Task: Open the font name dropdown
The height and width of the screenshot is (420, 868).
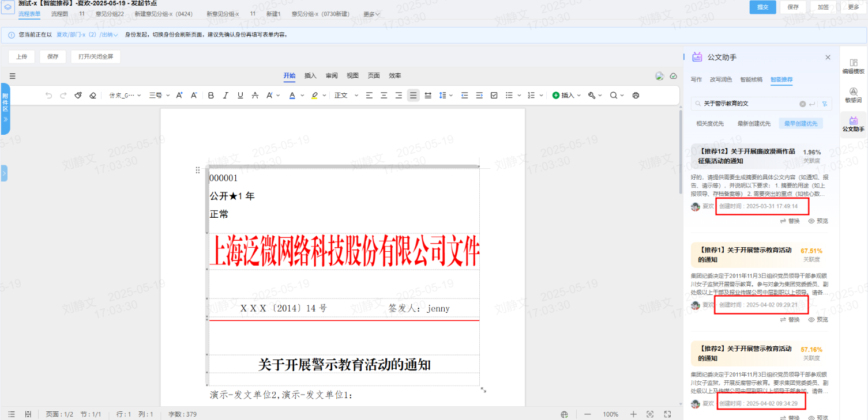Action: [125, 96]
